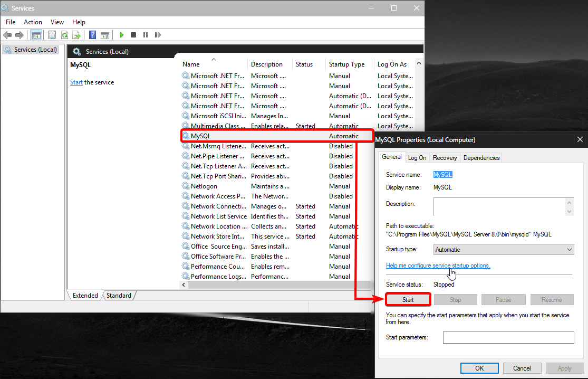Select the Multimedia Class service row
The width and height of the screenshot is (588, 379).
tap(298, 126)
